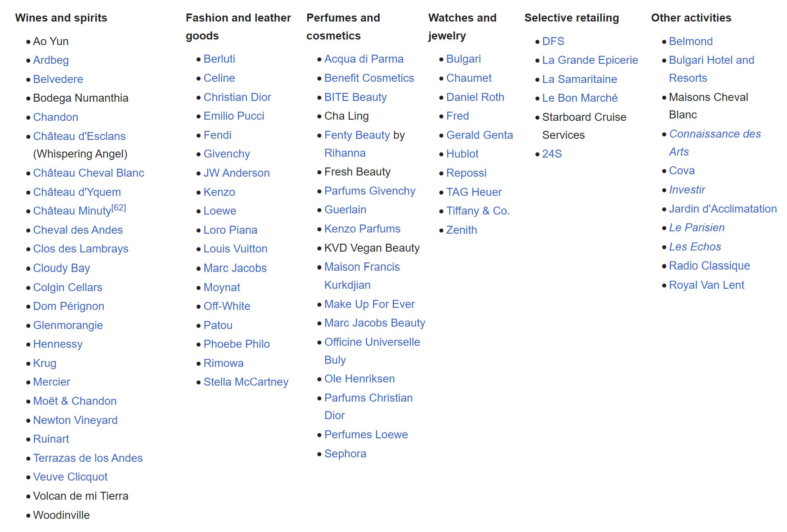787x532 pixels.
Task: Open the Acqua di Parma link
Action: pos(364,59)
